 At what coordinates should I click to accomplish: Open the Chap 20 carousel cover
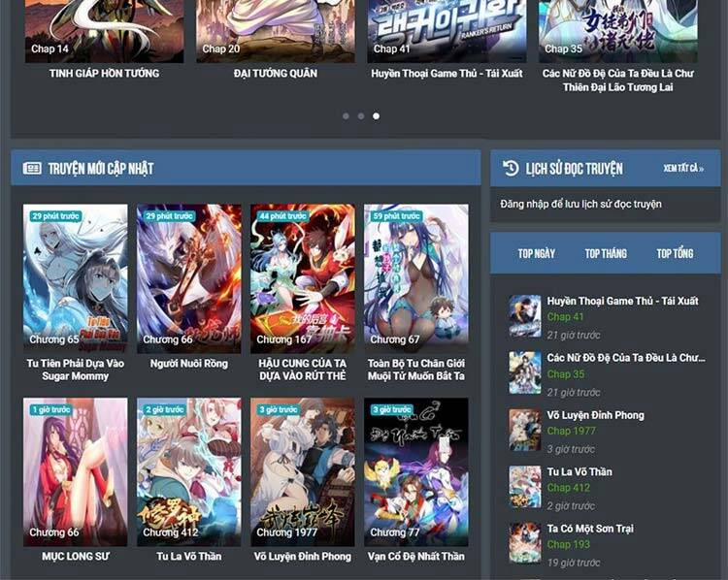(276, 31)
